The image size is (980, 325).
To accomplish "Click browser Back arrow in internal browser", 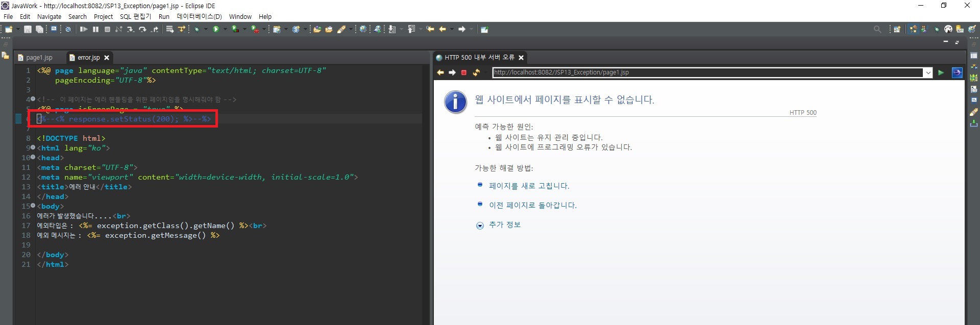I will tap(440, 72).
